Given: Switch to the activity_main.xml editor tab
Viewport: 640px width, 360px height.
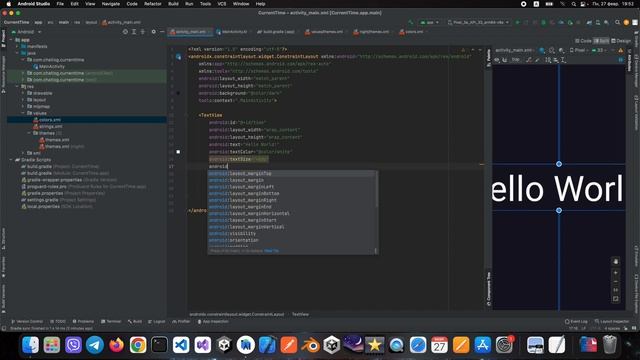Looking at the screenshot, I should 190,32.
